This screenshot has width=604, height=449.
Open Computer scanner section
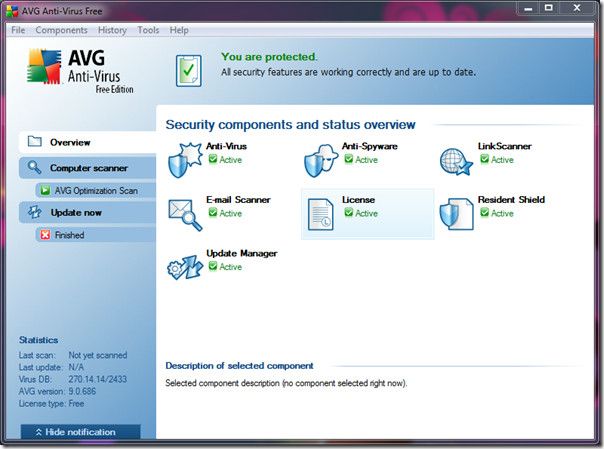click(88, 168)
